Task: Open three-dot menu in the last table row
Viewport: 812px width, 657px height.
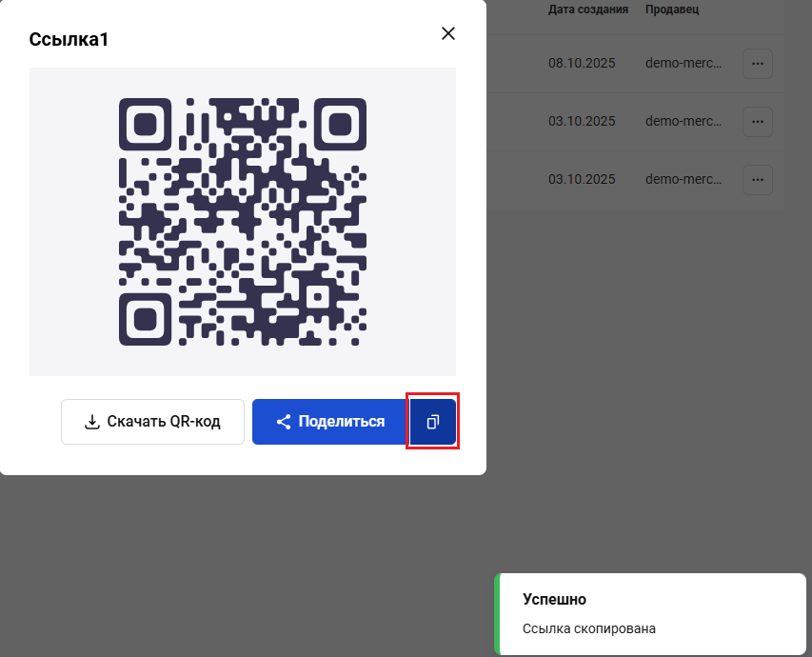Action: pos(757,179)
